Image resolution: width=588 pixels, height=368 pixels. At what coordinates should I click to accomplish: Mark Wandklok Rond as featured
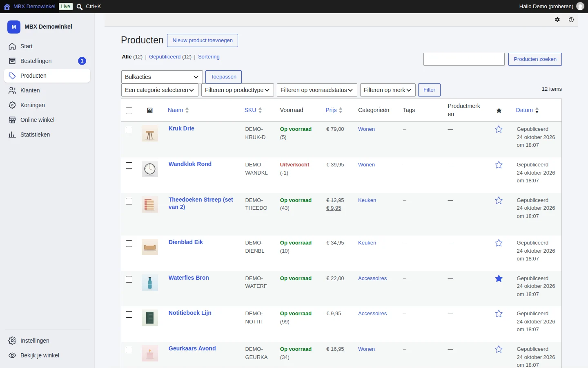(x=499, y=165)
